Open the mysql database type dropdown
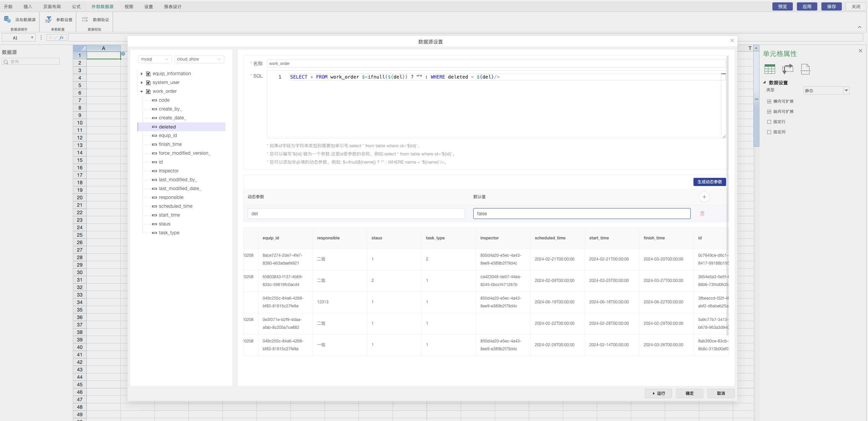This screenshot has width=868, height=421. 155,59
